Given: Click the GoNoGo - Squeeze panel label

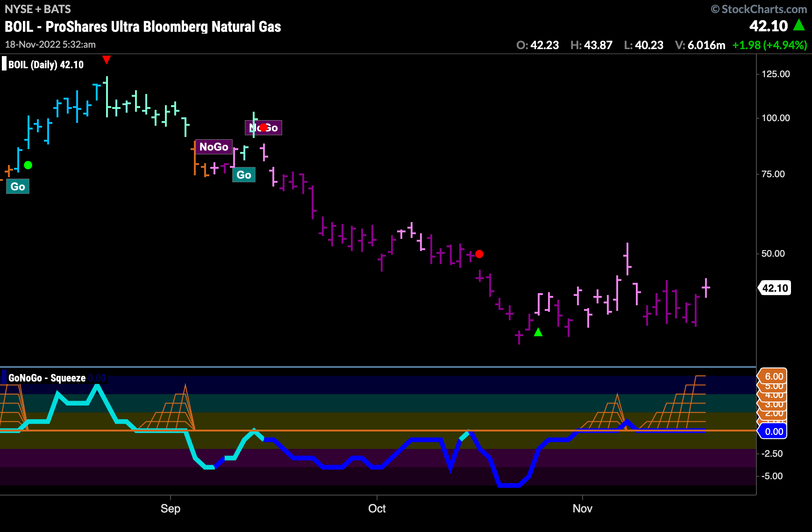Looking at the screenshot, I should pos(47,378).
